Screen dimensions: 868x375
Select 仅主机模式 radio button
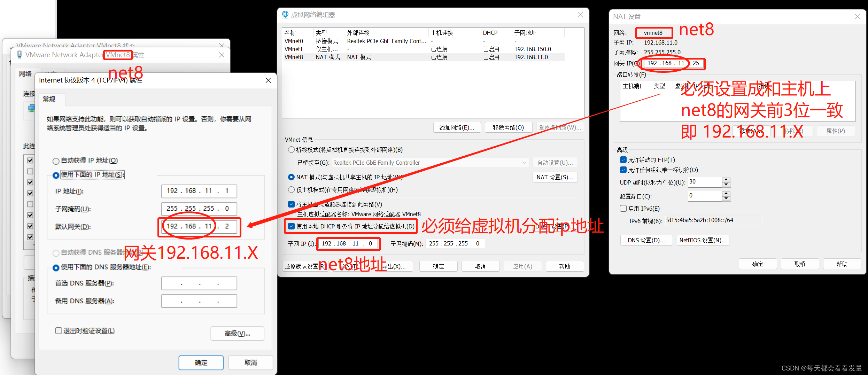click(x=291, y=190)
